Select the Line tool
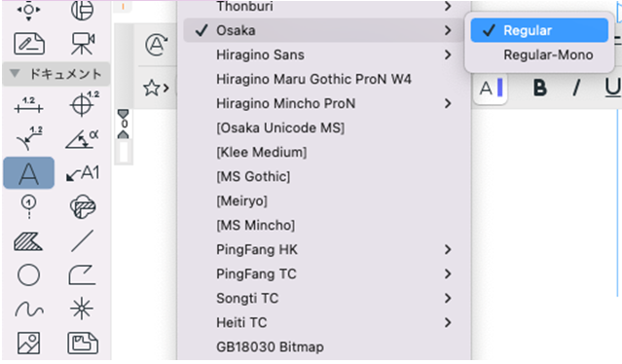The image size is (622, 364). (x=83, y=240)
